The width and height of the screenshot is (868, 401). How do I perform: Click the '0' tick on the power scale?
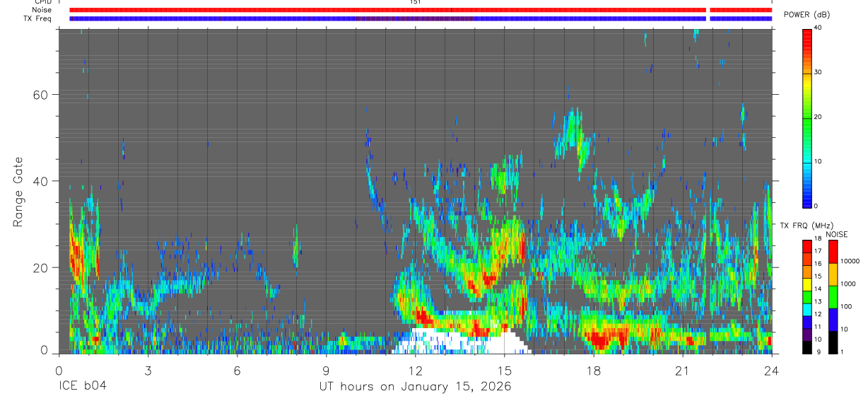point(816,207)
